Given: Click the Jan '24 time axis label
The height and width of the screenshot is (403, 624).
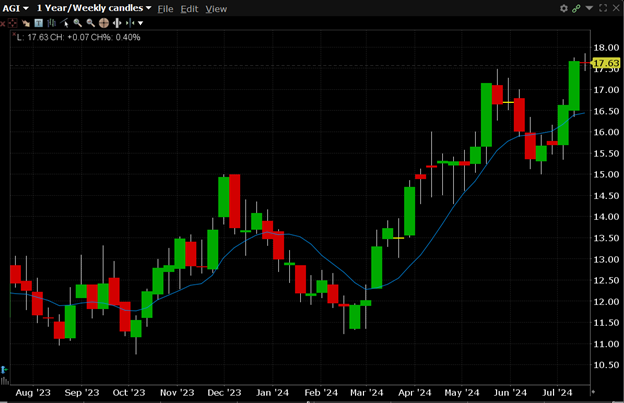Looking at the screenshot, I should tap(272, 393).
